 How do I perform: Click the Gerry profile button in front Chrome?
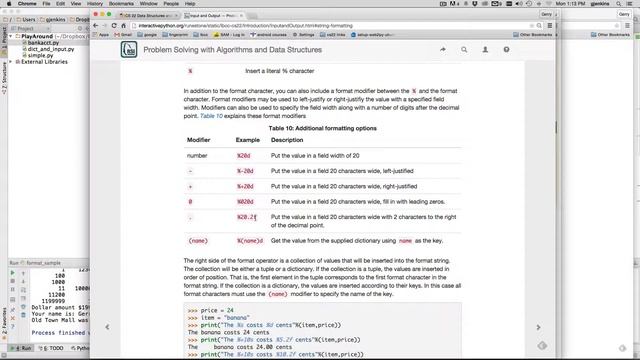click(547, 14)
